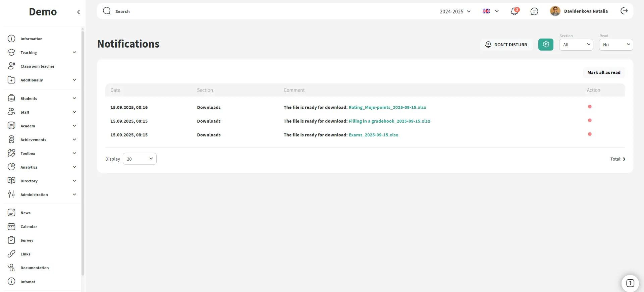Open the Read filter dropdown
Image resolution: width=644 pixels, height=292 pixels.
point(616,45)
